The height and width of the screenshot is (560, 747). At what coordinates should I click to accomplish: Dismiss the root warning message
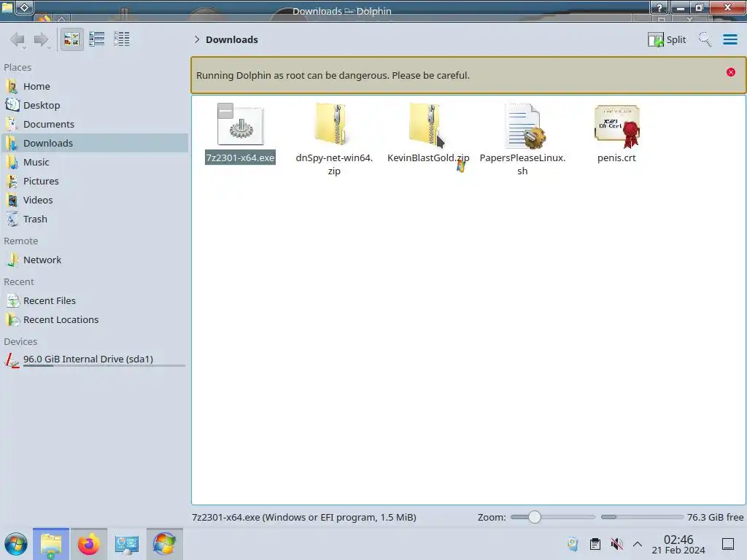[x=731, y=72]
